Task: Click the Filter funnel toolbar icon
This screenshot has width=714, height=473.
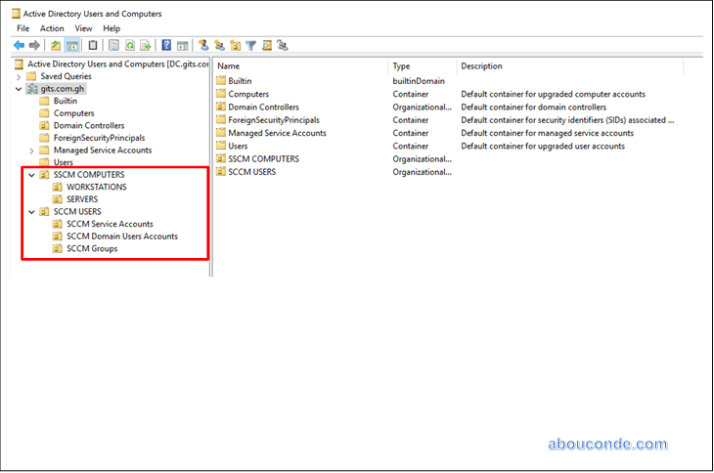Action: (x=251, y=45)
